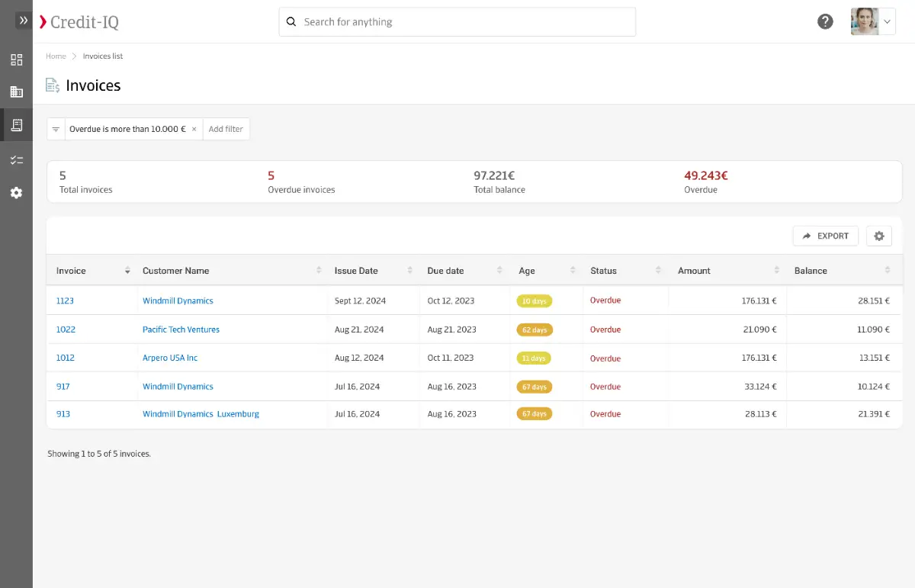Open the tasks checklist icon in sidebar
The height and width of the screenshot is (588, 915).
click(x=16, y=160)
